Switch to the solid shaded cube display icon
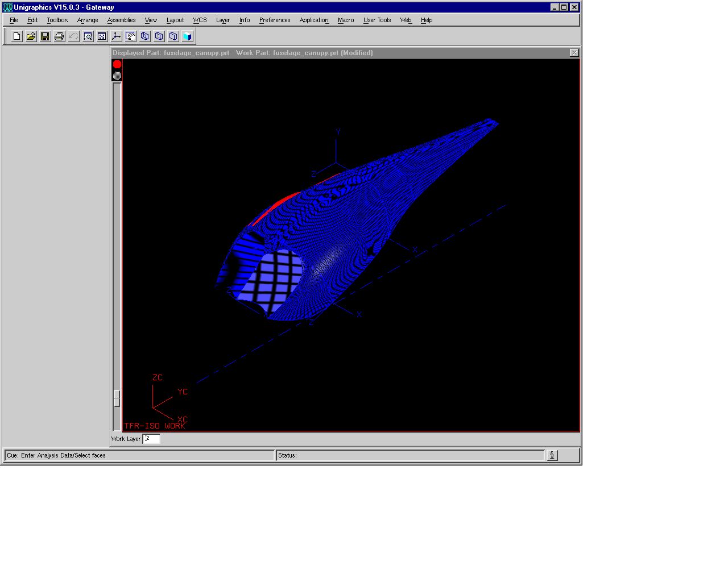This screenshot has width=728, height=582. point(187,36)
